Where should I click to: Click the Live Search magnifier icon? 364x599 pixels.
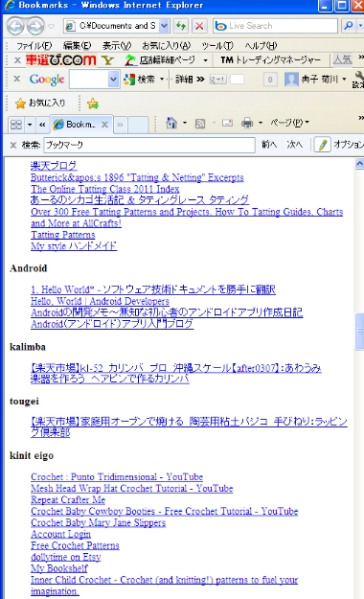point(348,26)
